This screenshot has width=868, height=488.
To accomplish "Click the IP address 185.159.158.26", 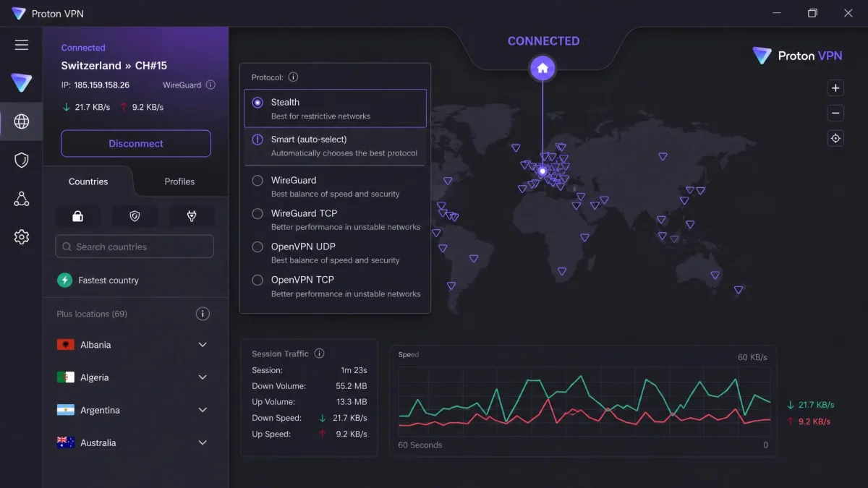I will tap(102, 85).
